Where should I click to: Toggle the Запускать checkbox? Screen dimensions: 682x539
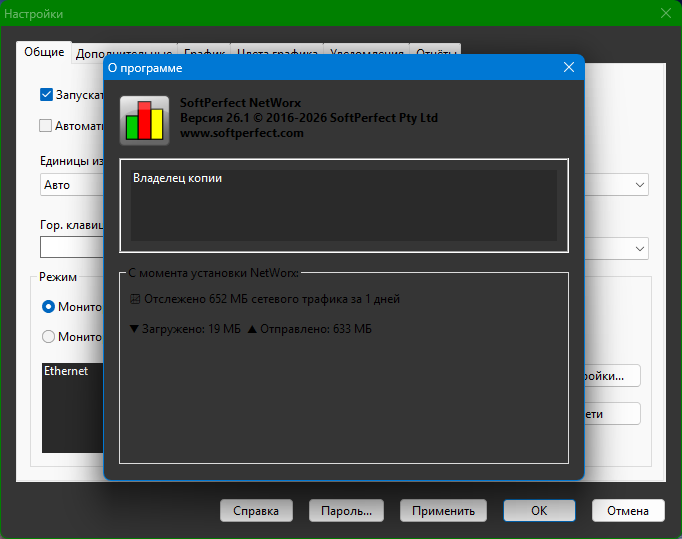point(46,95)
